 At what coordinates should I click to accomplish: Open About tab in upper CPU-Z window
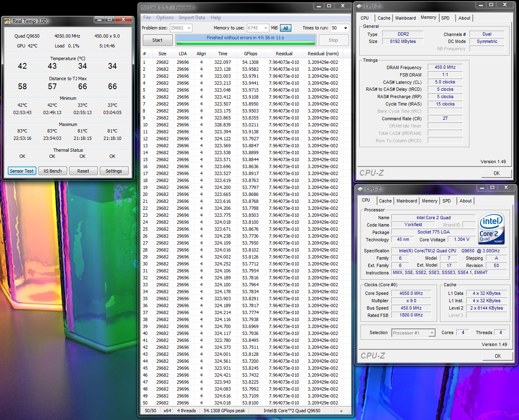[464, 18]
